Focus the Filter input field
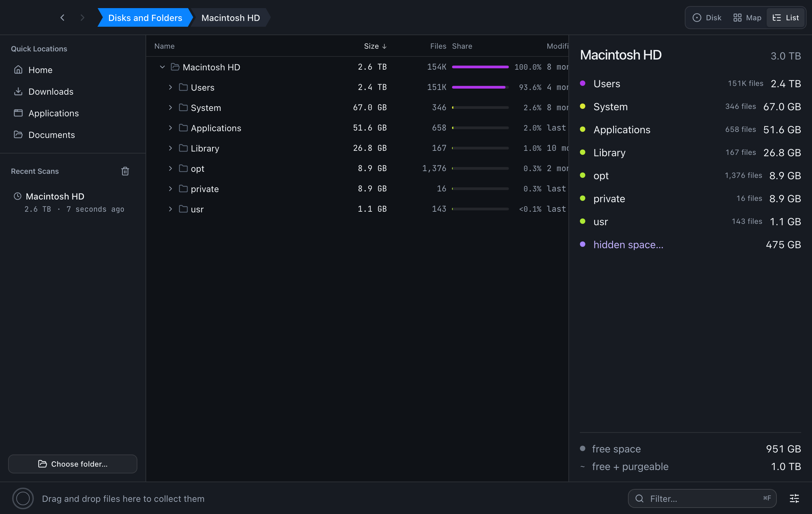The width and height of the screenshot is (812, 514). click(x=702, y=498)
